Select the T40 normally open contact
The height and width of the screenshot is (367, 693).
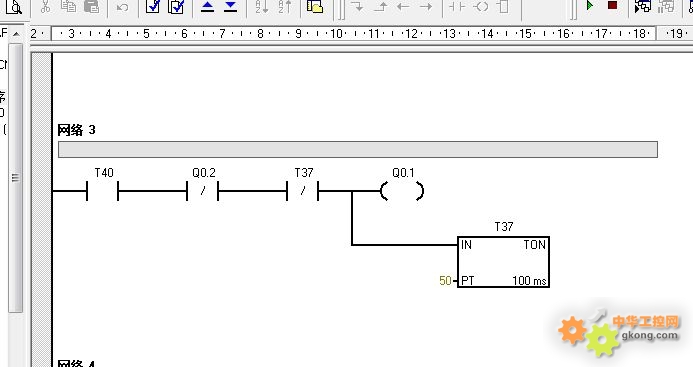[x=103, y=191]
